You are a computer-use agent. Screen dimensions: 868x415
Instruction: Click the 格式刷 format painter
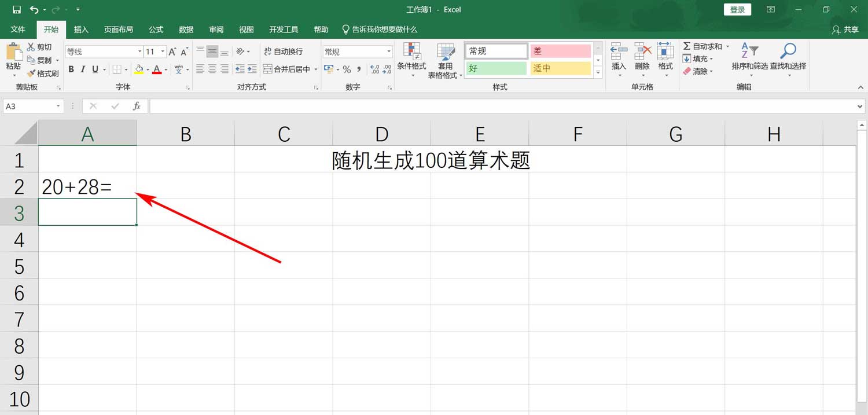[45, 73]
